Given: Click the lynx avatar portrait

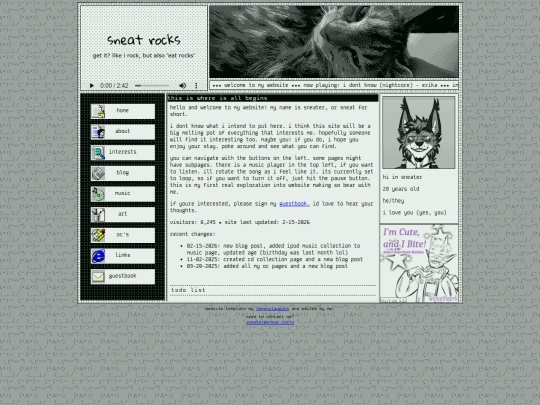Looking at the screenshot, I should point(418,133).
